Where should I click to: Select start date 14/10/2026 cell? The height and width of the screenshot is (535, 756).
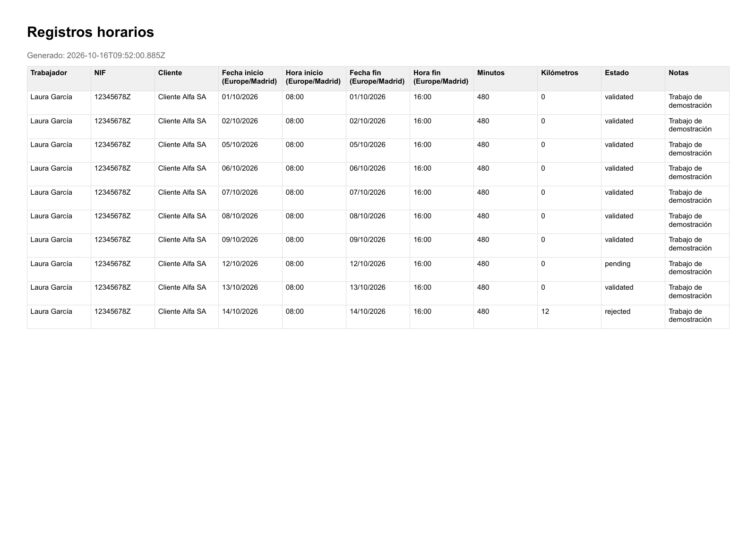click(x=250, y=317)
